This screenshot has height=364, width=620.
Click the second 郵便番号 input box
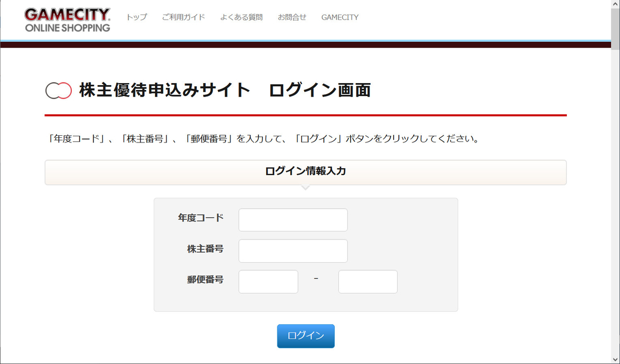368,281
